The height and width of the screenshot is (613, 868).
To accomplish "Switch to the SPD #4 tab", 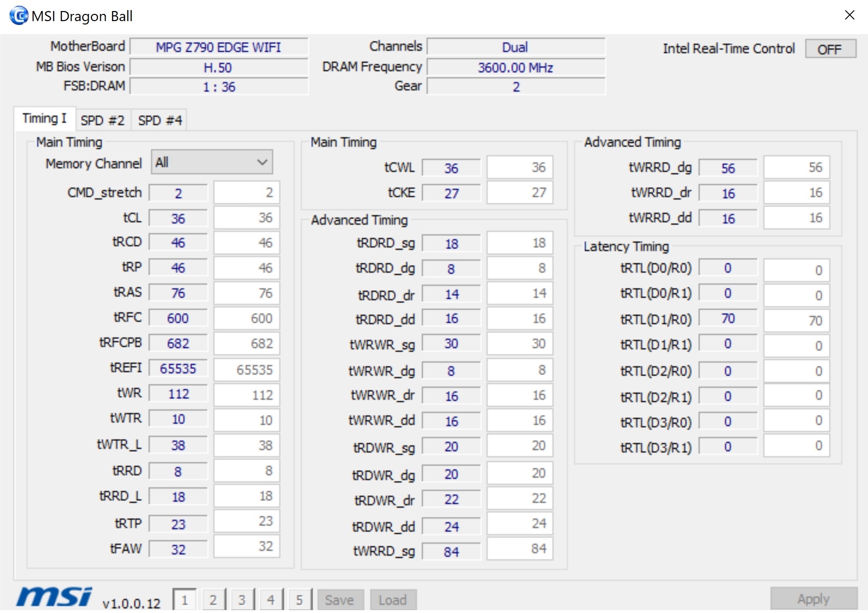I will (x=160, y=120).
